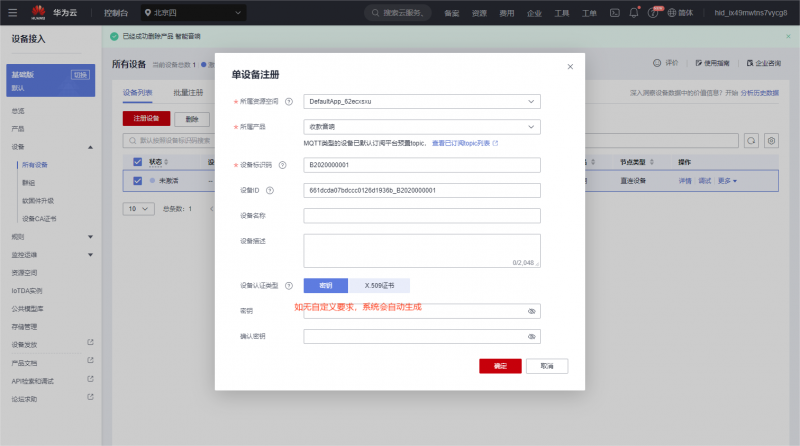The image size is (800, 446).
Task: Open the 所属产品 dropdown
Action: pyautogui.click(x=421, y=127)
